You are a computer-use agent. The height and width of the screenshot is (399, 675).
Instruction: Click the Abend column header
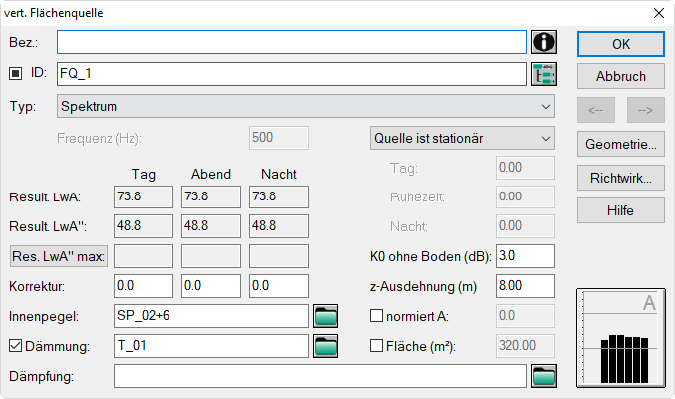[211, 174]
